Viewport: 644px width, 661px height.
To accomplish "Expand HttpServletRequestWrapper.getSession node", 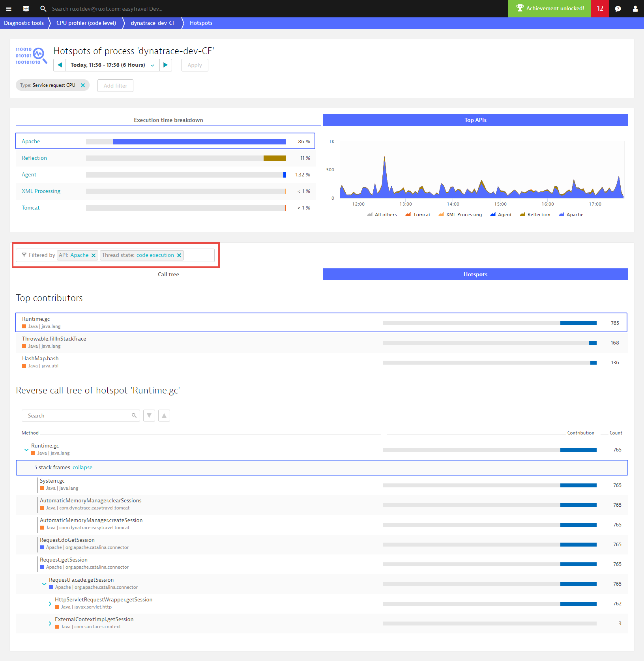I will [x=50, y=603].
